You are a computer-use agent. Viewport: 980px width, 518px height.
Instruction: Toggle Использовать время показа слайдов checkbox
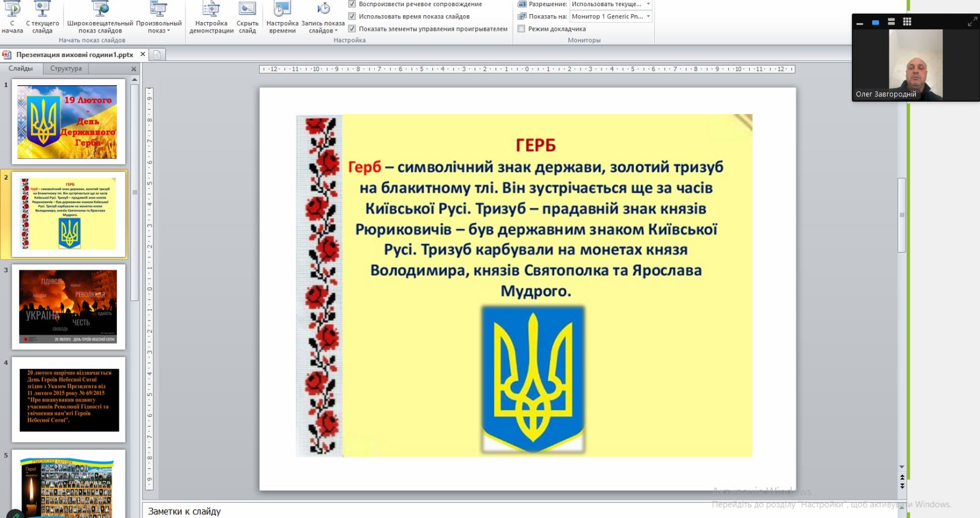tap(352, 17)
